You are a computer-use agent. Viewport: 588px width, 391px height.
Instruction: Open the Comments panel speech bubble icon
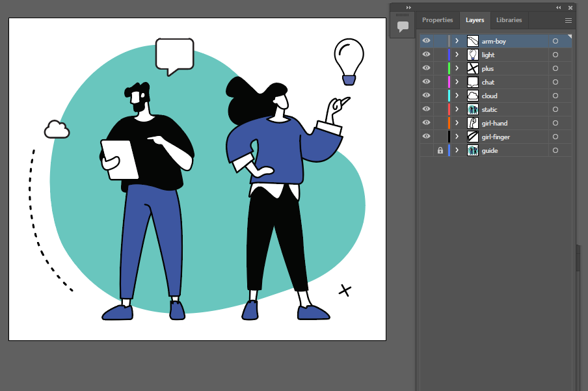pos(403,27)
